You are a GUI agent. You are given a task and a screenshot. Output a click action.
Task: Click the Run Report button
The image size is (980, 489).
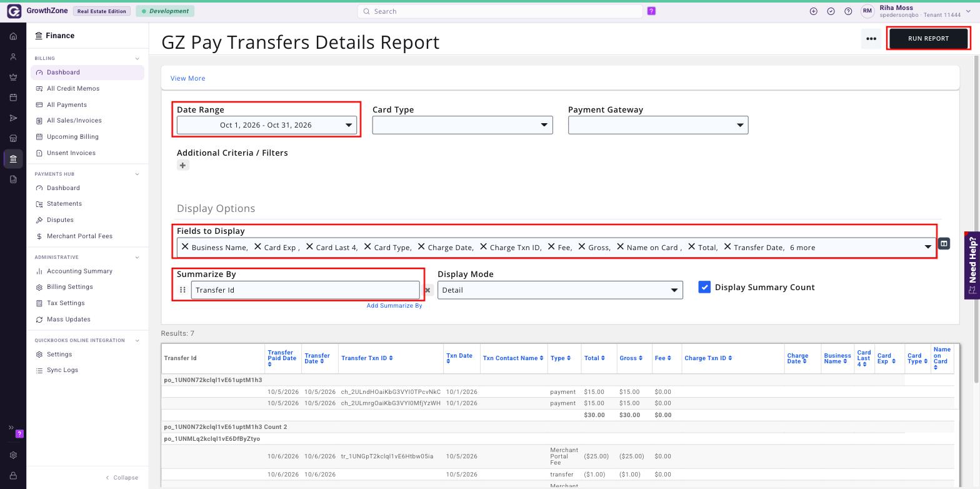[x=928, y=39]
